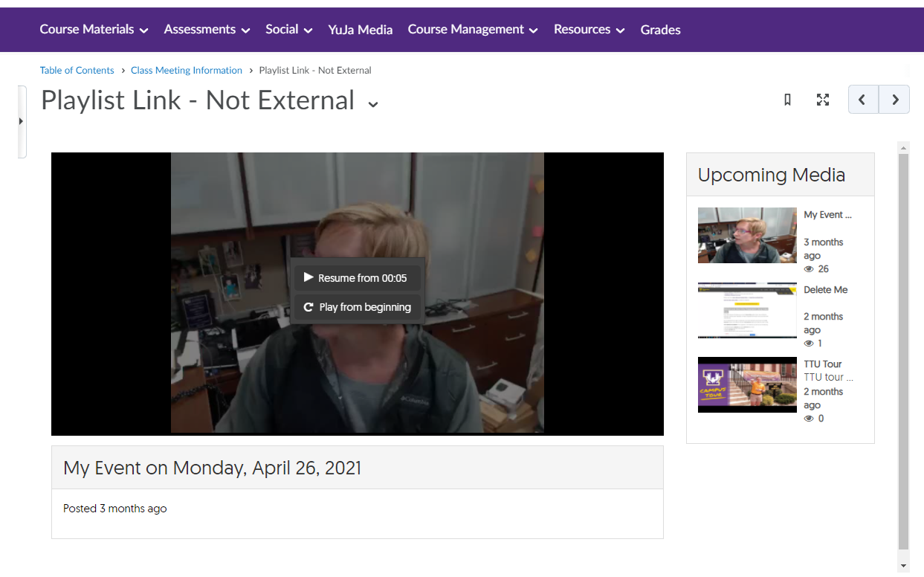The image size is (924, 577).
Task: Open the Course Materials dropdown menu
Action: click(x=94, y=30)
